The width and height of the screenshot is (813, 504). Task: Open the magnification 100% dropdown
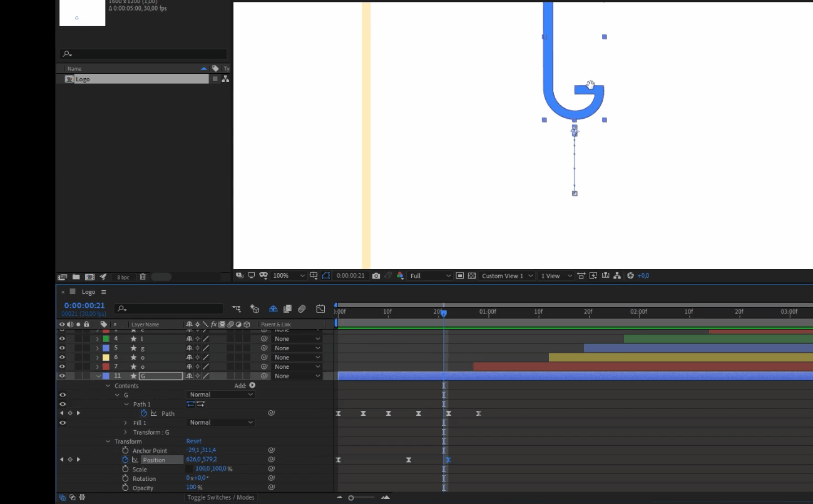pyautogui.click(x=289, y=276)
